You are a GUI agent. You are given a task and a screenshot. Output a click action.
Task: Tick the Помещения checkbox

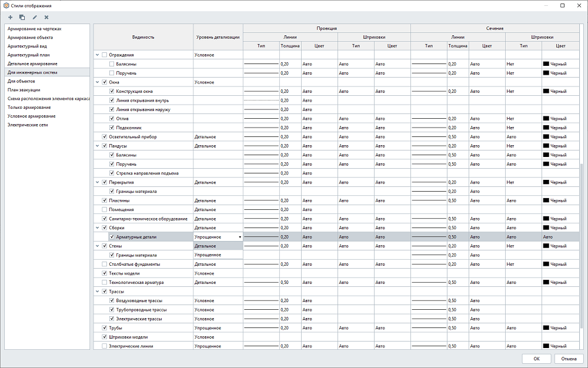pyautogui.click(x=105, y=209)
